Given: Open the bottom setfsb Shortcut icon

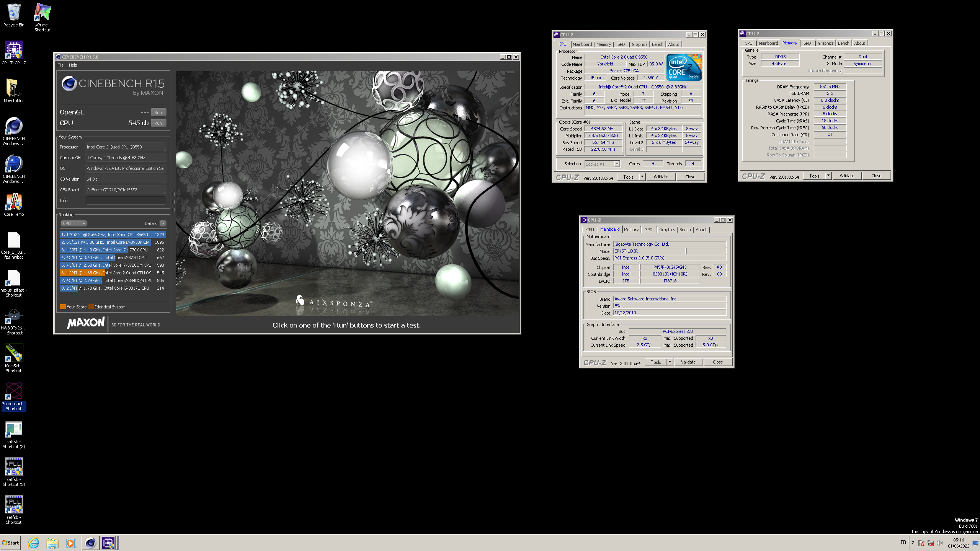Looking at the screenshot, I should coord(14,510).
